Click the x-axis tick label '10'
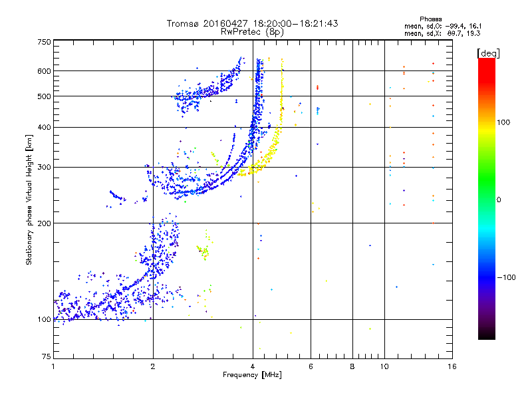 [x=384, y=366]
